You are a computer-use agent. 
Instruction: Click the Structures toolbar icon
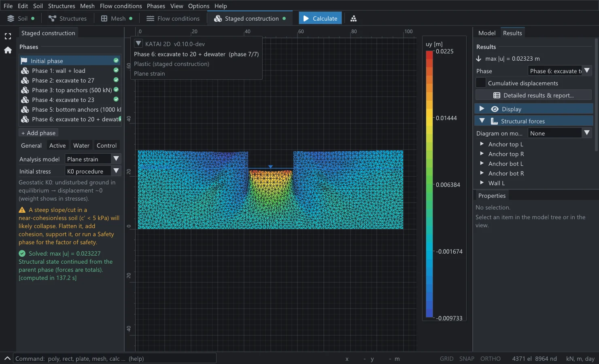[52, 19]
